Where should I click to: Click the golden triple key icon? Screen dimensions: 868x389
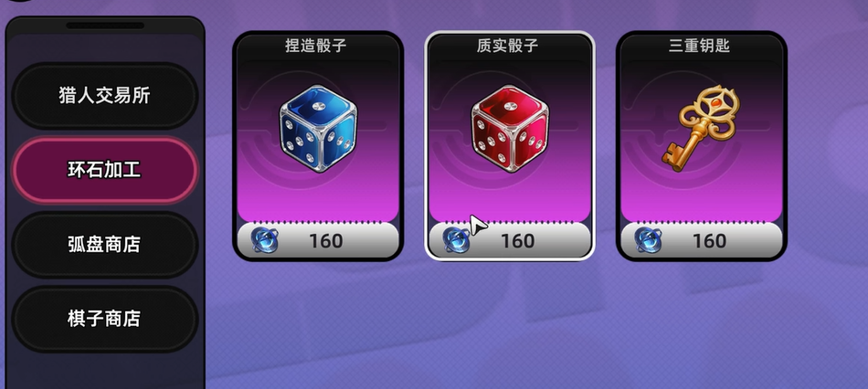click(702, 128)
